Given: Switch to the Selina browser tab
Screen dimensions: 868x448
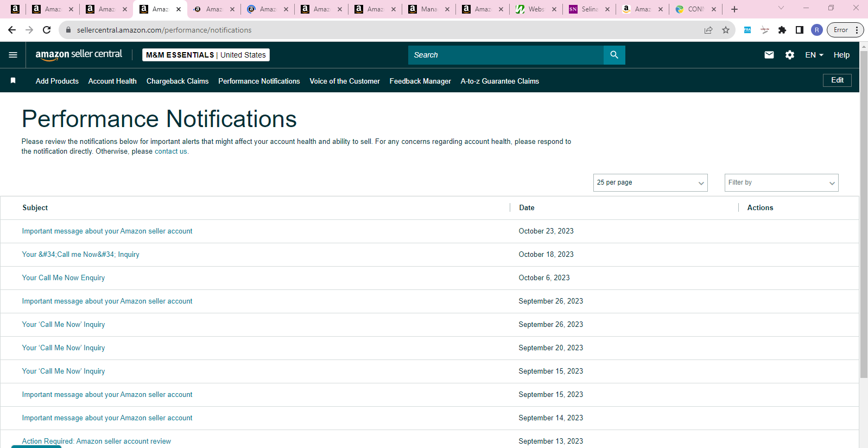Looking at the screenshot, I should coord(589,9).
